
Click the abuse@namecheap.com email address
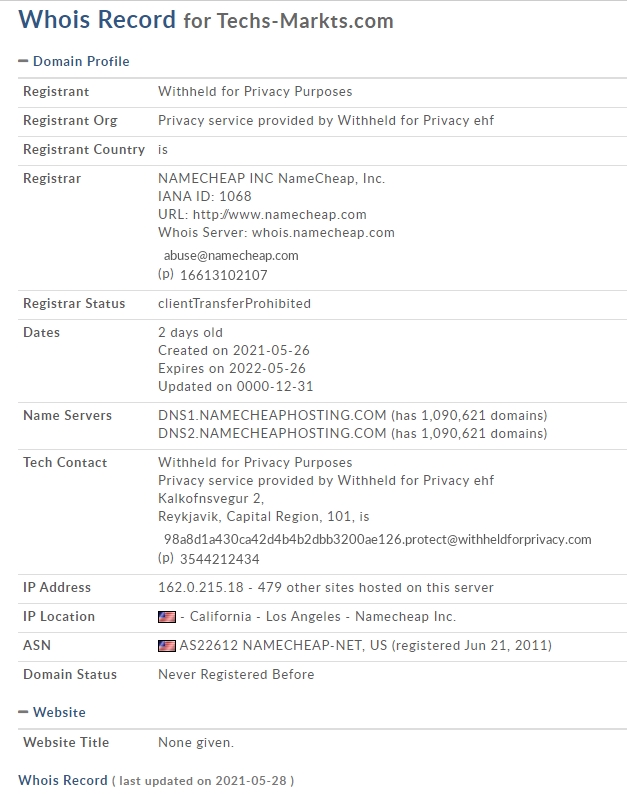pyautogui.click(x=231, y=255)
